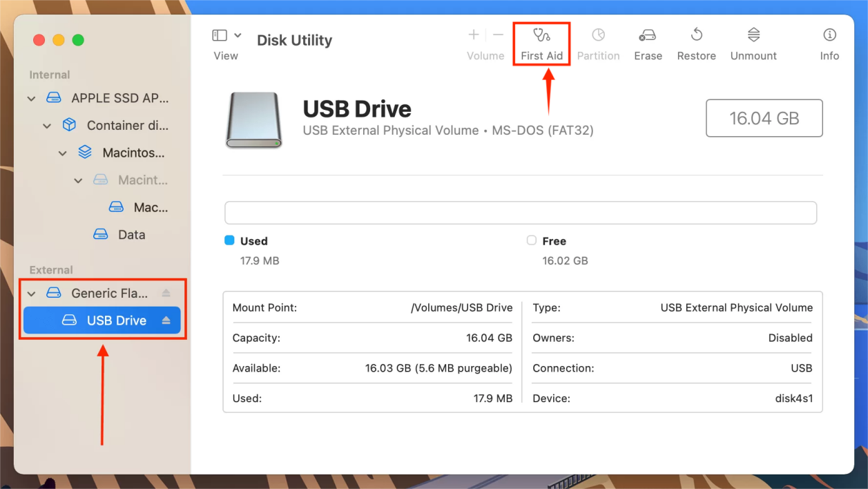The height and width of the screenshot is (489, 868).
Task: Click the View sidebar icon
Action: pos(220,34)
